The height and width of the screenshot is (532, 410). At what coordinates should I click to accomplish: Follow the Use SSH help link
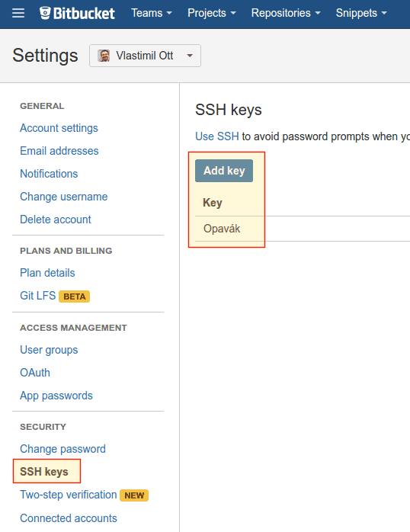pos(217,136)
